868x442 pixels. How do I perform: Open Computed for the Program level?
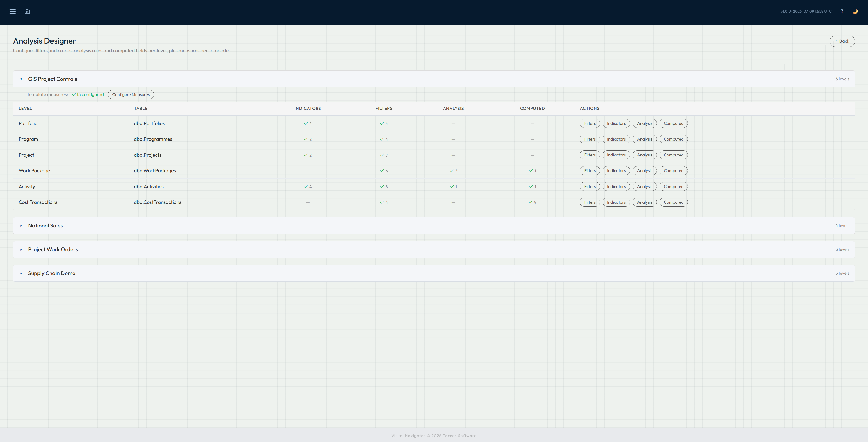point(673,139)
